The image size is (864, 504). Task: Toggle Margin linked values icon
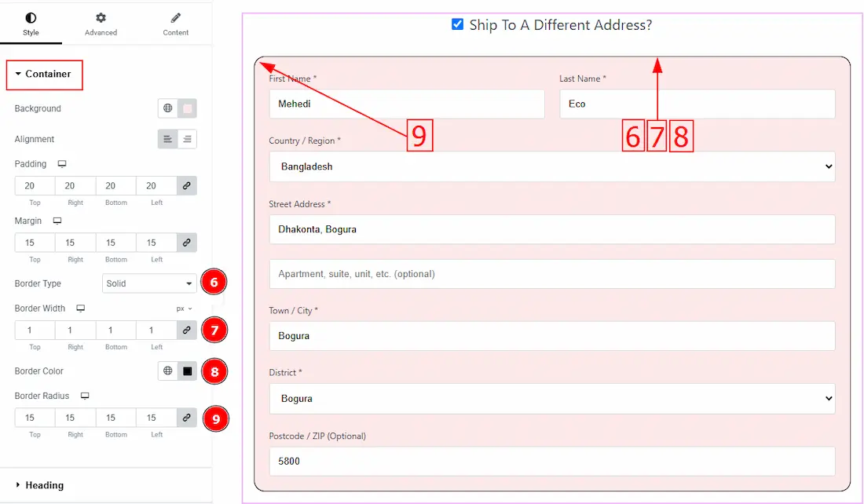(187, 243)
